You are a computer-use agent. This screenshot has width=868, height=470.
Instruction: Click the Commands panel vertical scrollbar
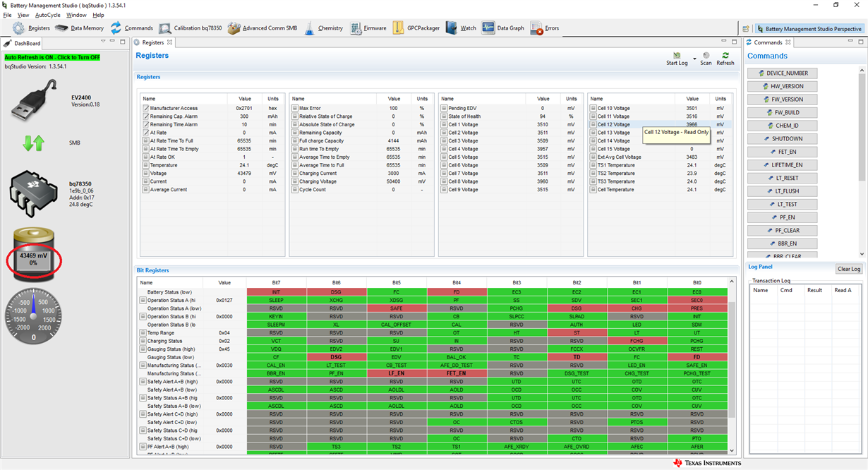[862, 127]
